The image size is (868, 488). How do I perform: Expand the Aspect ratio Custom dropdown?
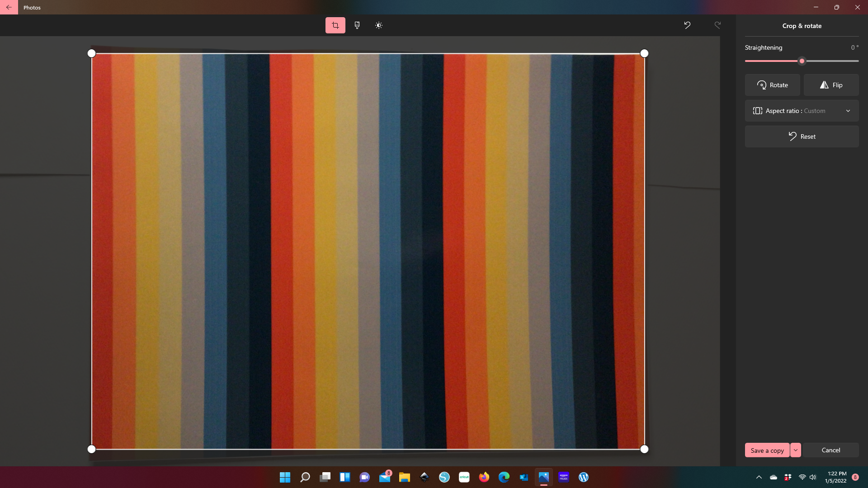click(x=802, y=111)
